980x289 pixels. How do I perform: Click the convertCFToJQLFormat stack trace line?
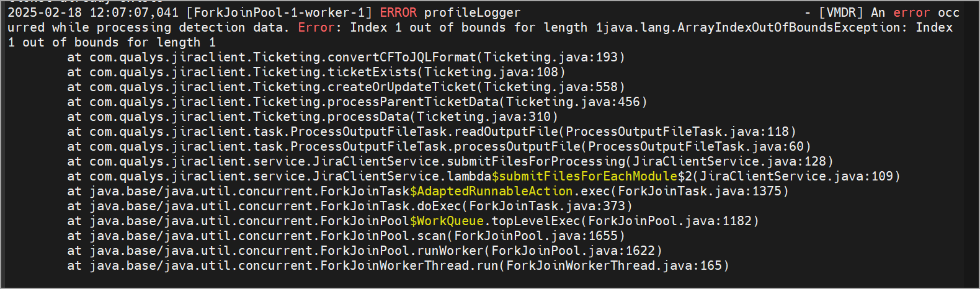point(346,57)
